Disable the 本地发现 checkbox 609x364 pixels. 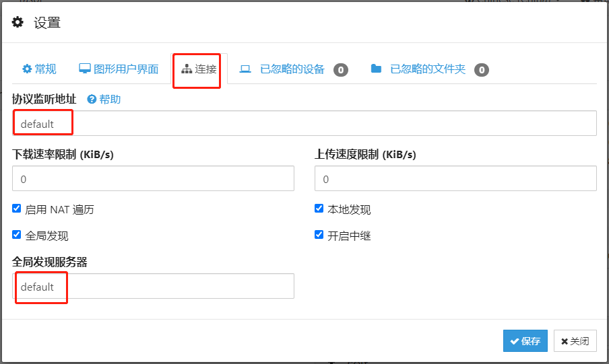pos(319,209)
